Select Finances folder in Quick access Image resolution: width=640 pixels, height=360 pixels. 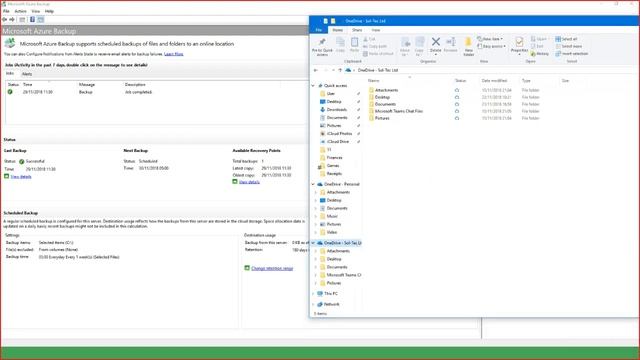point(334,158)
